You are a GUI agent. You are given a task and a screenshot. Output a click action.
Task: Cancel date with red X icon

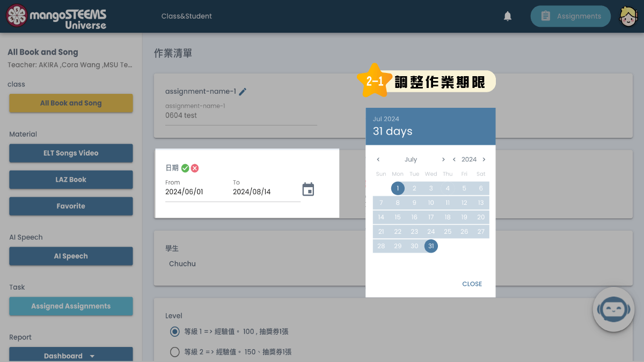point(195,168)
